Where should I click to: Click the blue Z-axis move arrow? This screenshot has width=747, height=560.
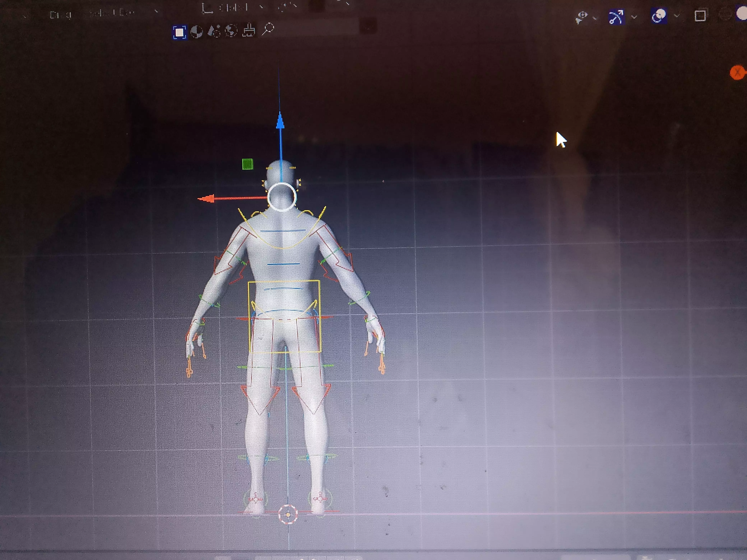click(x=280, y=121)
